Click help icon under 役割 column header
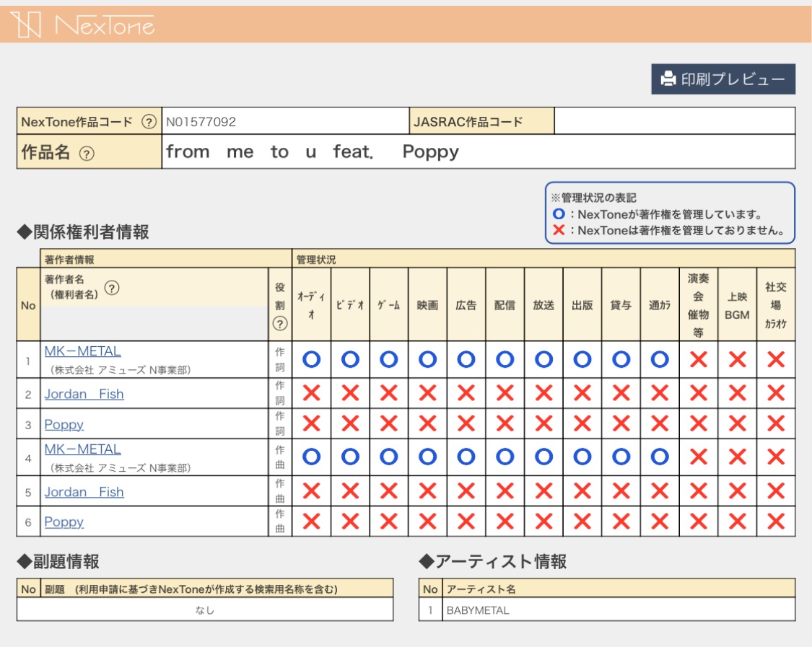Viewport: 812px width, 647px height. pyautogui.click(x=279, y=325)
